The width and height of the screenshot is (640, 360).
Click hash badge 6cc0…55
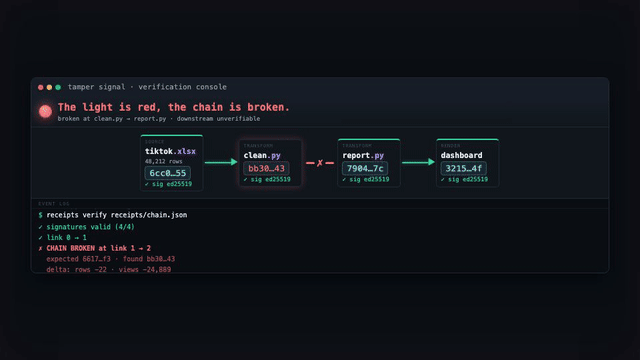point(167,173)
